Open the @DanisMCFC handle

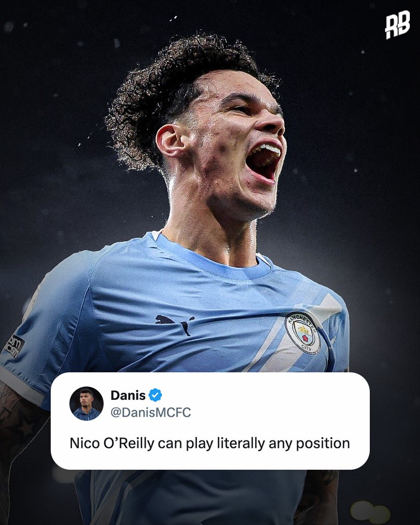[150, 412]
